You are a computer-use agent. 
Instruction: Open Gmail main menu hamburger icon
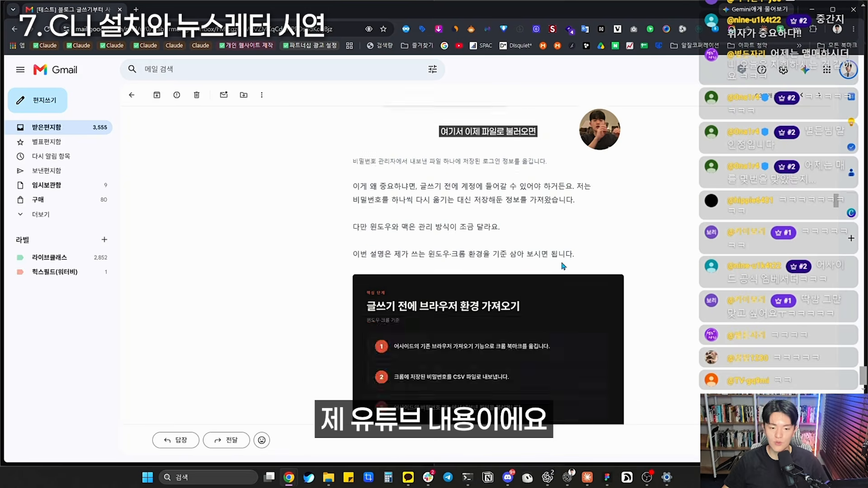(x=20, y=70)
